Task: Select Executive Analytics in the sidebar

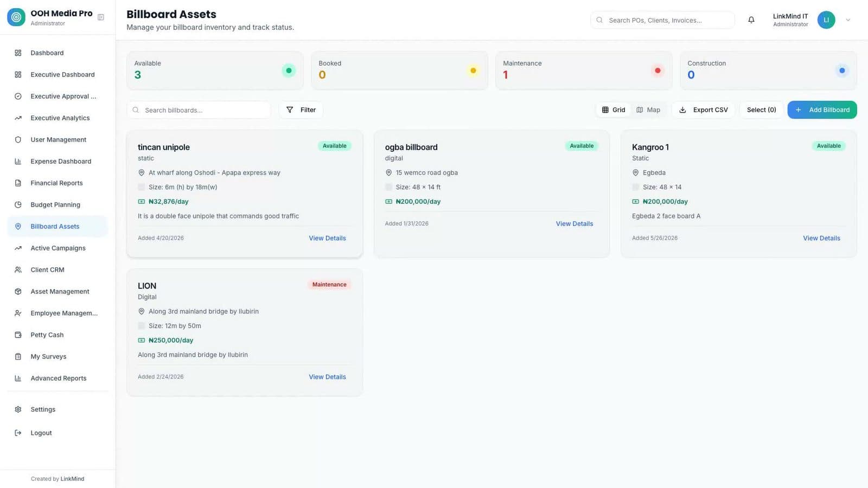Action: point(58,118)
